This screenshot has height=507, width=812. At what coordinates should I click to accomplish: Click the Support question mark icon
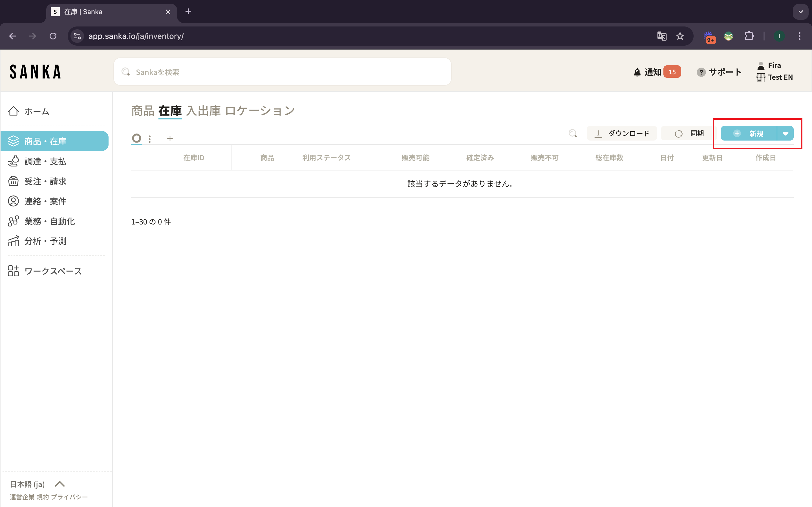click(x=701, y=72)
